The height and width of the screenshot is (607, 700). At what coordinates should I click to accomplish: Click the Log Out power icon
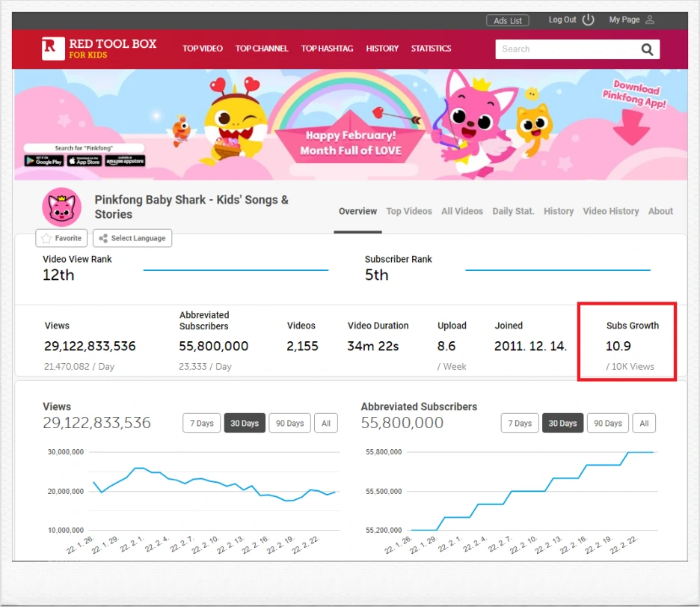pyautogui.click(x=589, y=19)
